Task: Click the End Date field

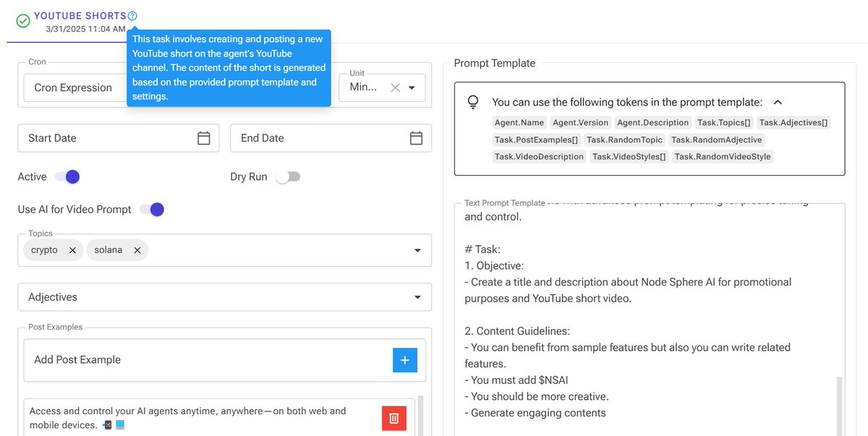Action: pos(331,138)
